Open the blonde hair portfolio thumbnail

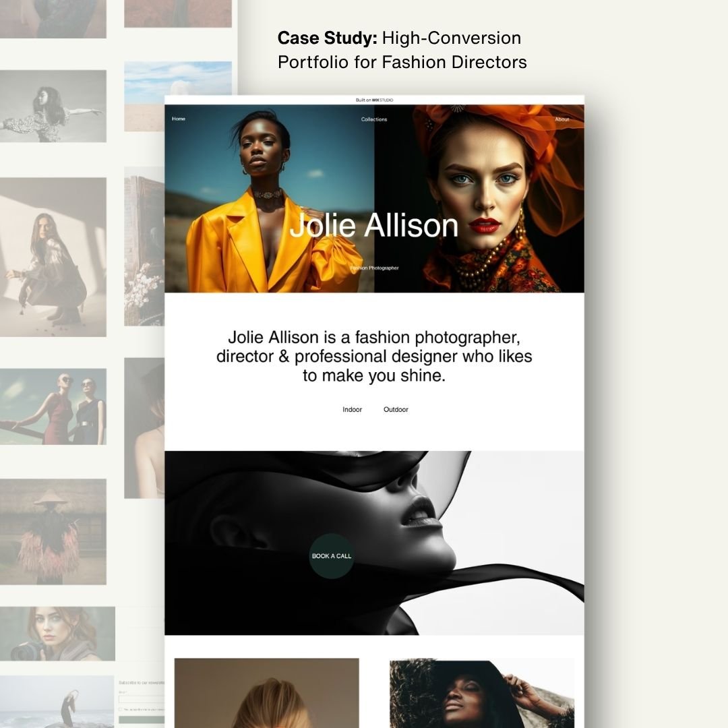coord(266,693)
